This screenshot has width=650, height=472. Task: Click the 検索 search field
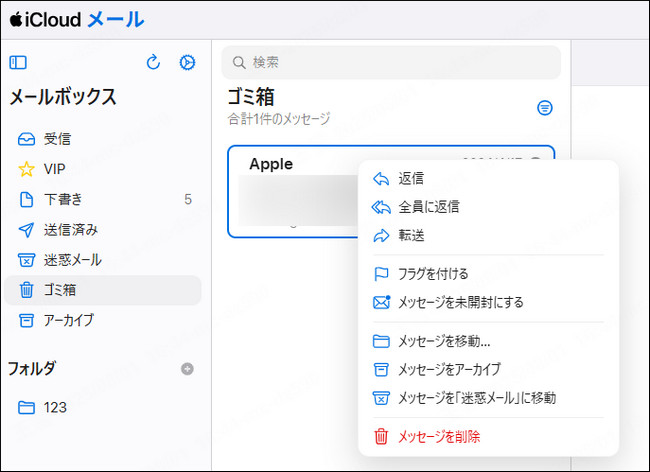[391, 63]
